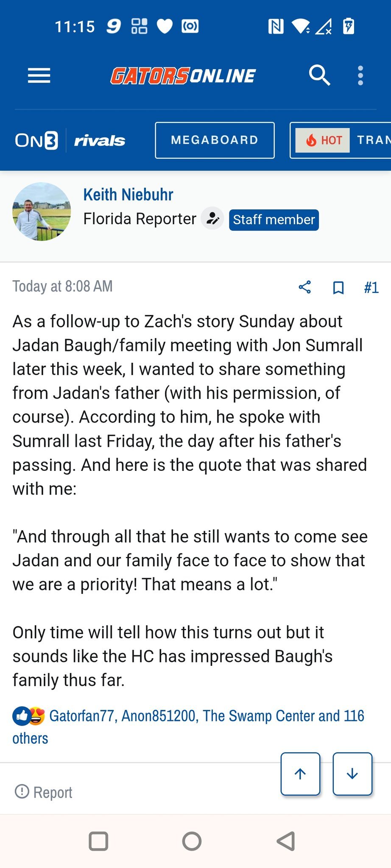Screen dimensions: 391x868
Task: Report this post
Action: tap(44, 792)
